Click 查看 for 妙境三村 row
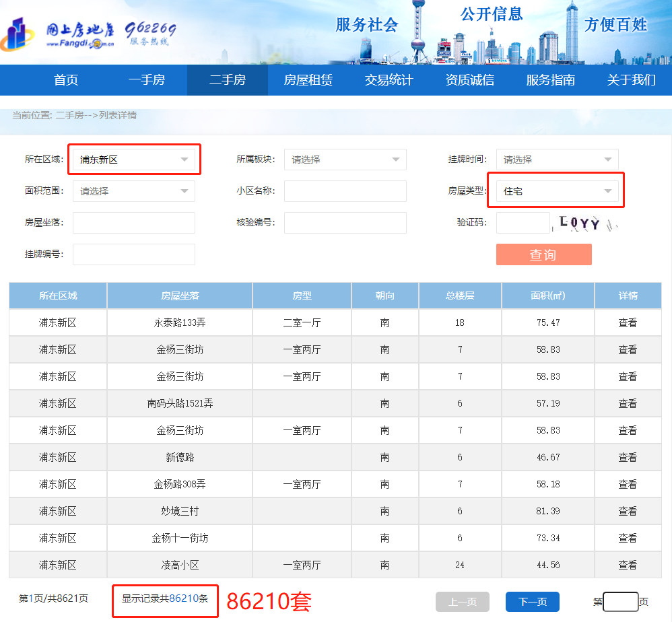 tap(628, 511)
